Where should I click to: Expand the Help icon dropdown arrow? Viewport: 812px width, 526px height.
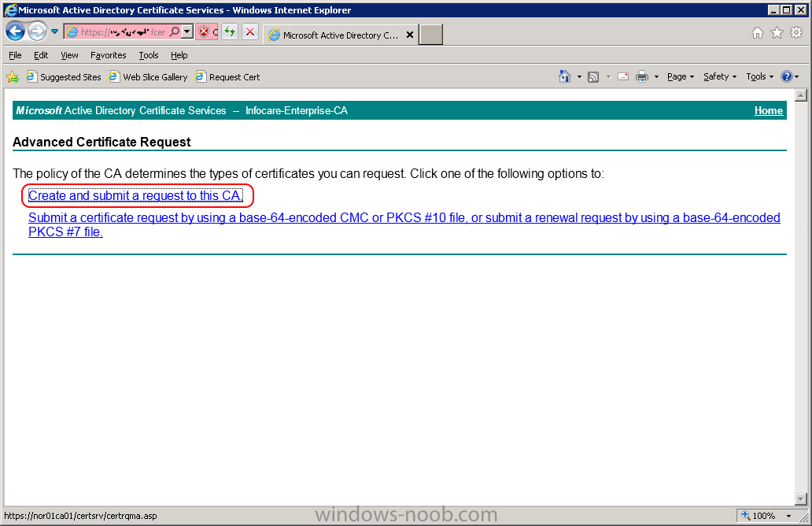click(x=797, y=76)
